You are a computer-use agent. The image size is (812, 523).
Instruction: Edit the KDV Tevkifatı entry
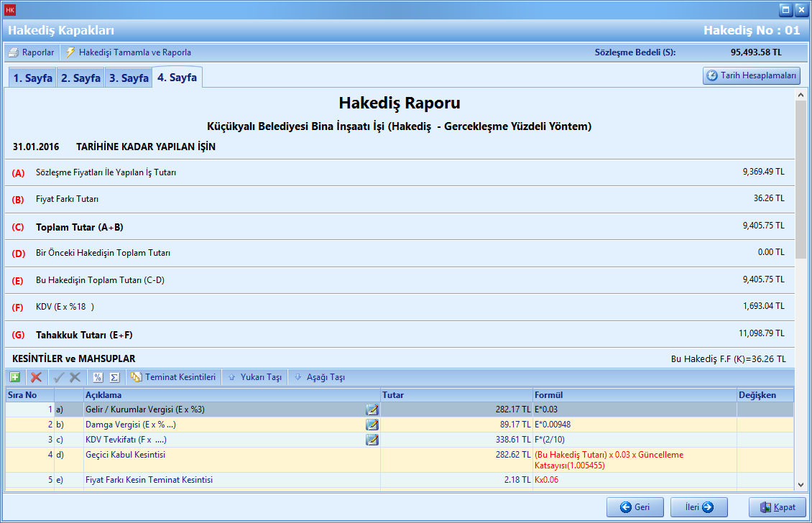click(x=372, y=440)
